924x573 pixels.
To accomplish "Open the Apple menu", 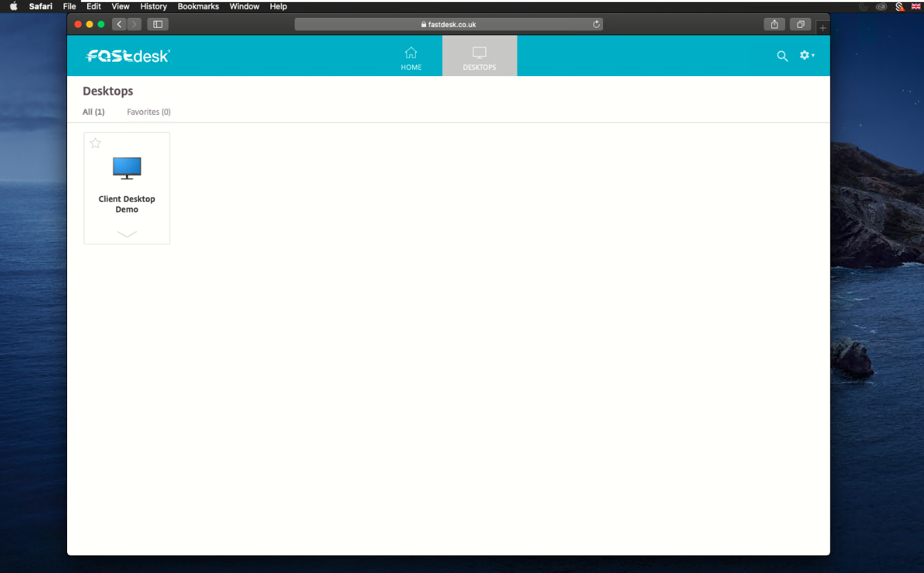I will point(13,6).
